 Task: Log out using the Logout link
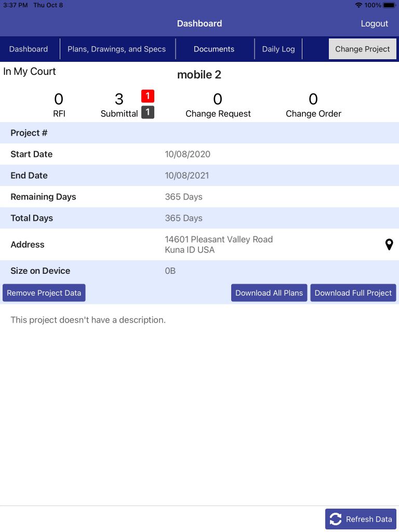(374, 23)
